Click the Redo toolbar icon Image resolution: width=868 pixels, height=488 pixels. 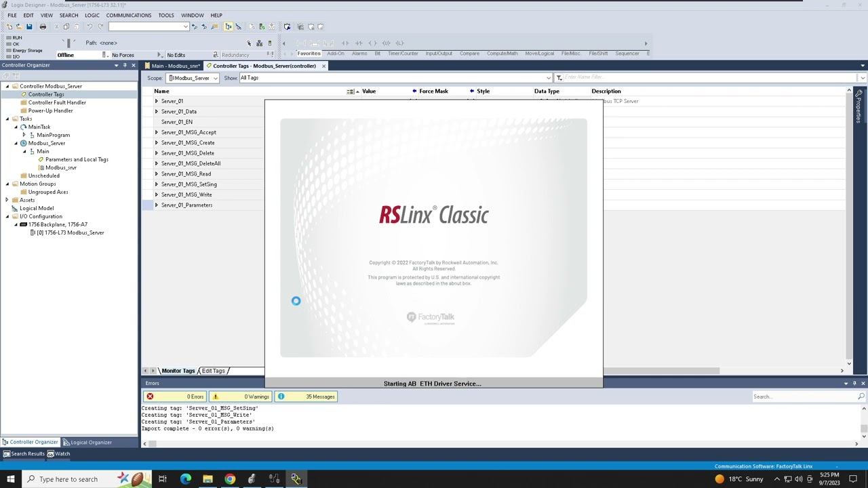100,26
